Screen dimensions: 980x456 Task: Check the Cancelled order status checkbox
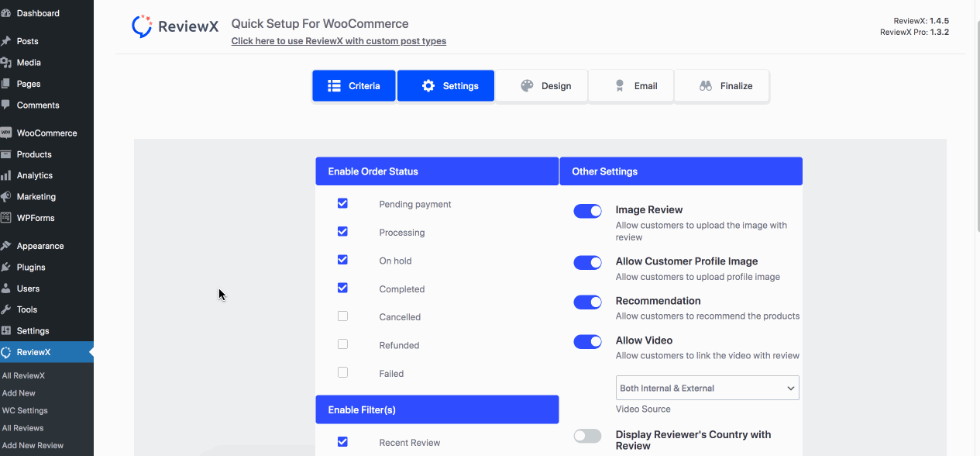(342, 316)
